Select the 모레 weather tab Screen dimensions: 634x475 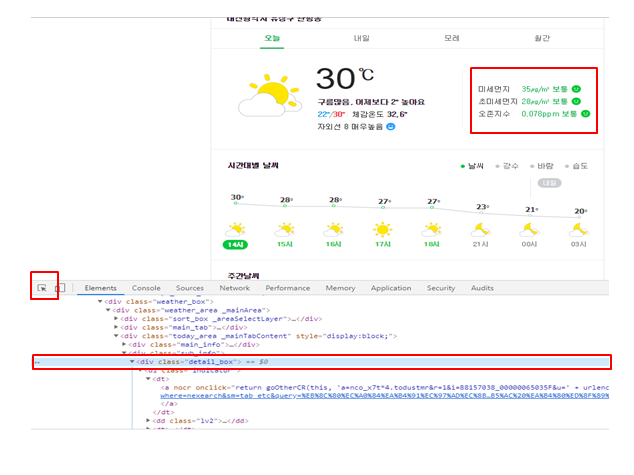tap(452, 38)
